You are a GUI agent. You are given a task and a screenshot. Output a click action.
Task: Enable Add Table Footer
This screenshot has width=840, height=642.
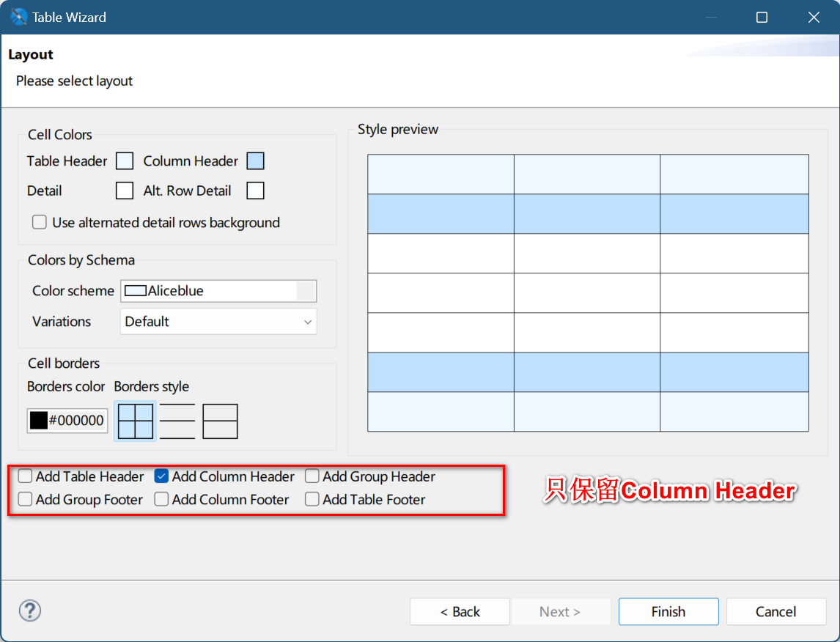point(312,500)
